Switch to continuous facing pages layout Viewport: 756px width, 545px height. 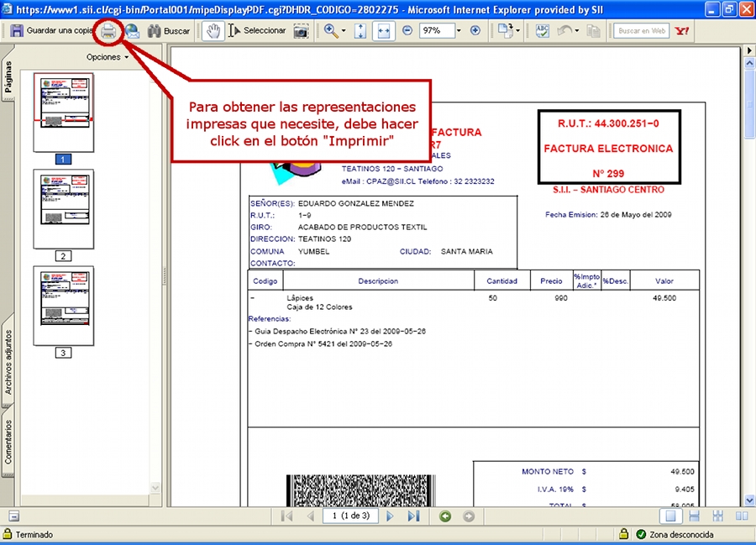click(x=718, y=516)
